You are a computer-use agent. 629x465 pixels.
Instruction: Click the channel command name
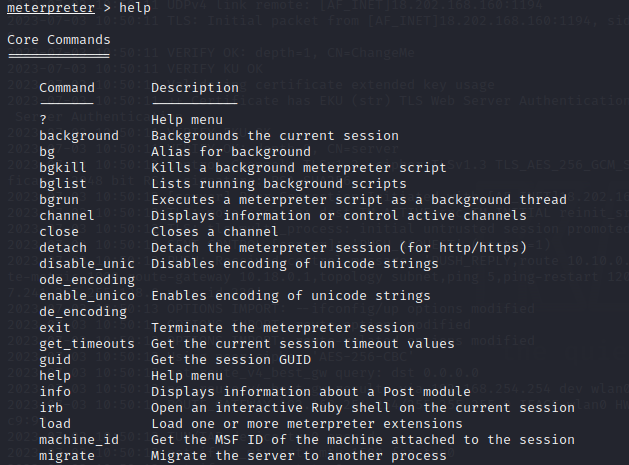click(67, 216)
